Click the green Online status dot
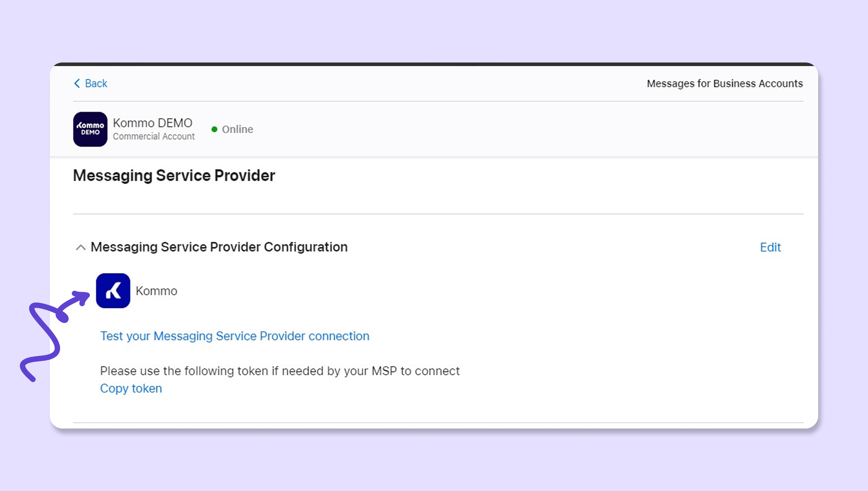The image size is (868, 491). coord(214,129)
